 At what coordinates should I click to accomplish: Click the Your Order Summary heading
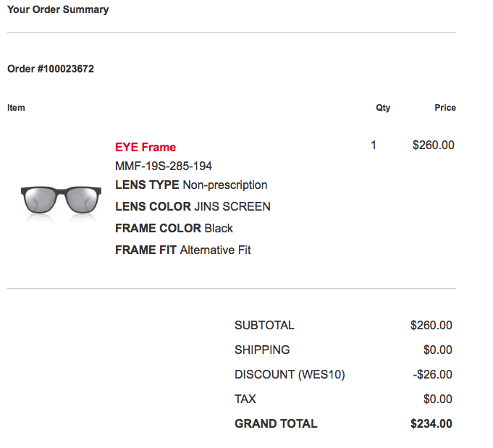(x=58, y=10)
